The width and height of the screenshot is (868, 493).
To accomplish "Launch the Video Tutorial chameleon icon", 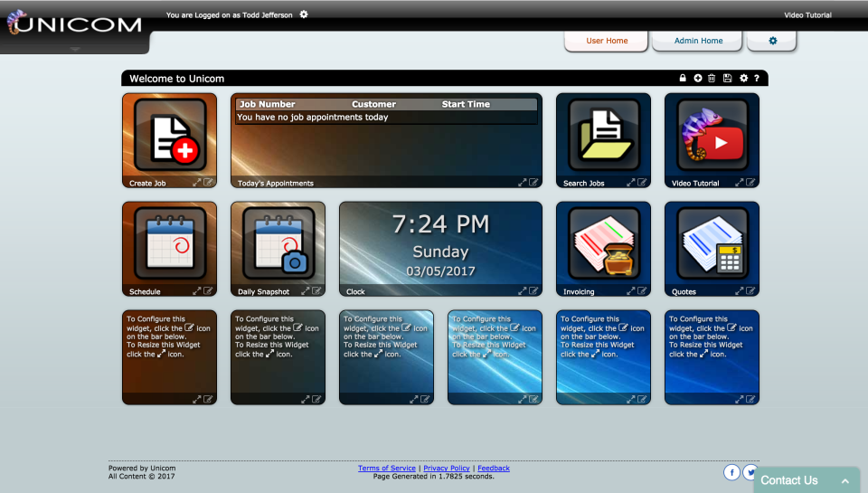I will click(712, 135).
